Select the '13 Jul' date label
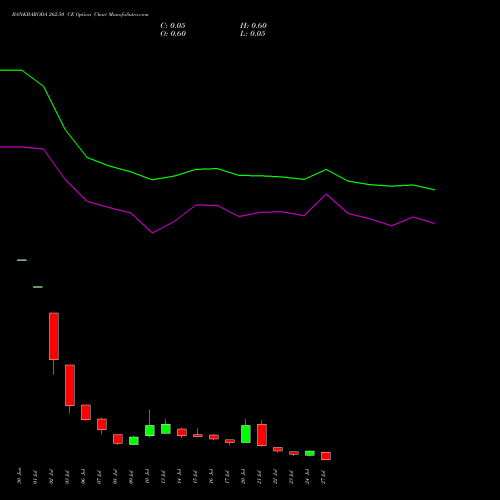Screen dimensions: 500x500 (x=163, y=476)
